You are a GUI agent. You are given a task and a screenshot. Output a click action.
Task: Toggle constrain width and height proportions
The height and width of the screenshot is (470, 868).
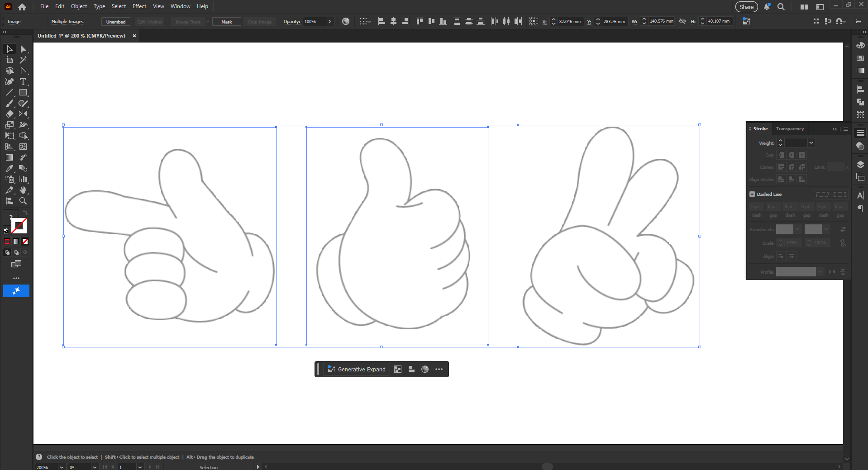(682, 21)
